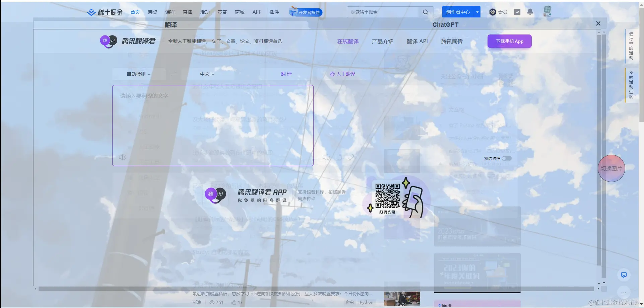Open 插件 in the top navigation

point(274,12)
